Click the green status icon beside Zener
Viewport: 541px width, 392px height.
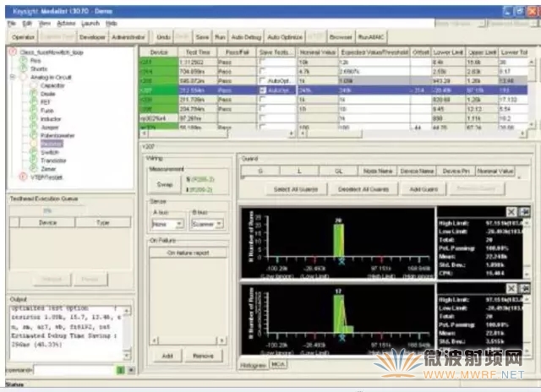[x=34, y=168]
